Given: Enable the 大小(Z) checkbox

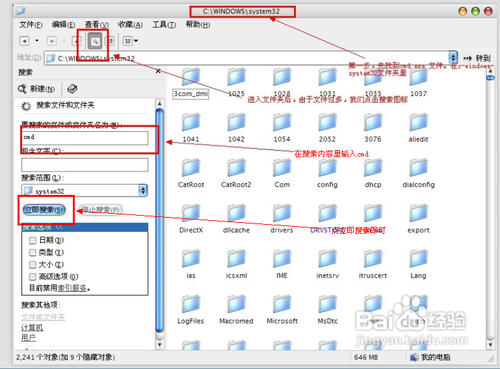Looking at the screenshot, I should pyautogui.click(x=33, y=265).
